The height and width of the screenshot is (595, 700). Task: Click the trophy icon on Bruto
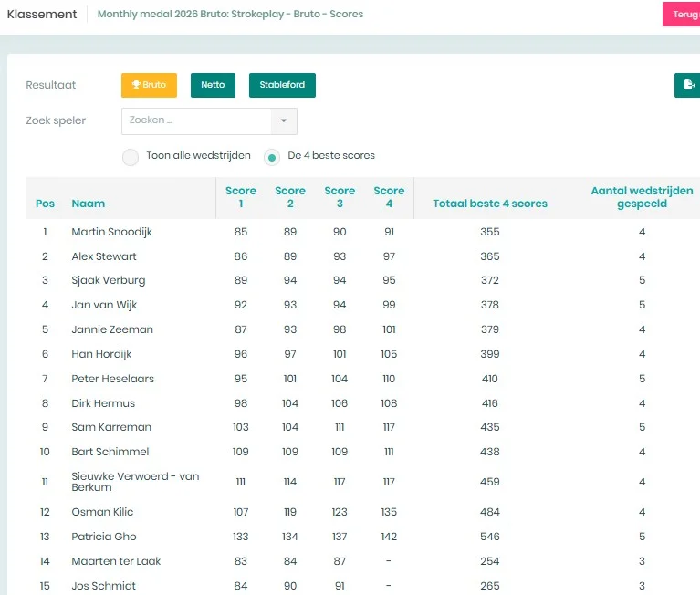tap(136, 85)
